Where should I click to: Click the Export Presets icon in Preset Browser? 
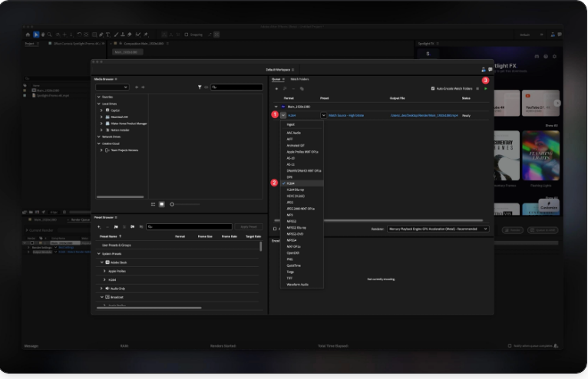(140, 227)
